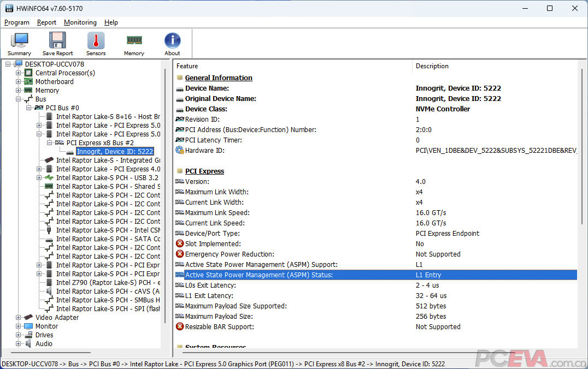This screenshot has height=369, width=588.
Task: Click the Hardware ID gear icon
Action: [179, 151]
